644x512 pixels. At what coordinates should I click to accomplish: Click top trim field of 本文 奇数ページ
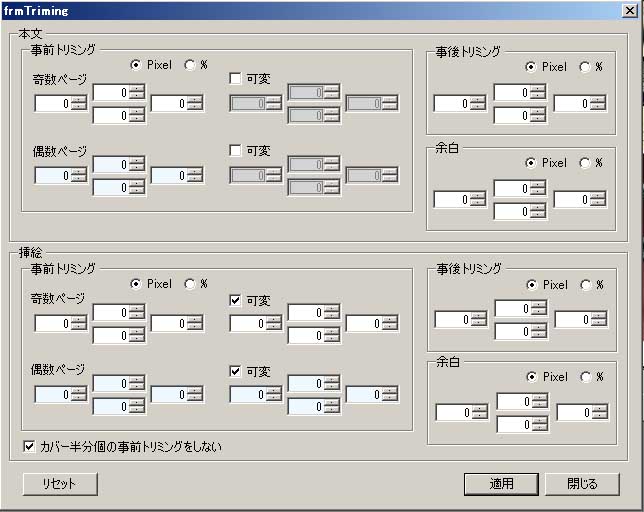point(119,92)
